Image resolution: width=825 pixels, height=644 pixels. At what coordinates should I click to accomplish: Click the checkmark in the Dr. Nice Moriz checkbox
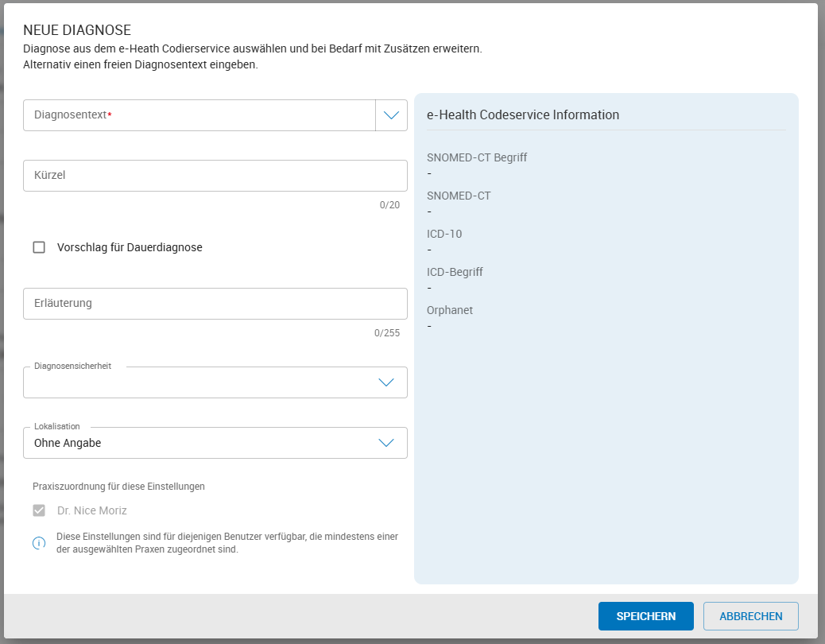click(x=39, y=510)
